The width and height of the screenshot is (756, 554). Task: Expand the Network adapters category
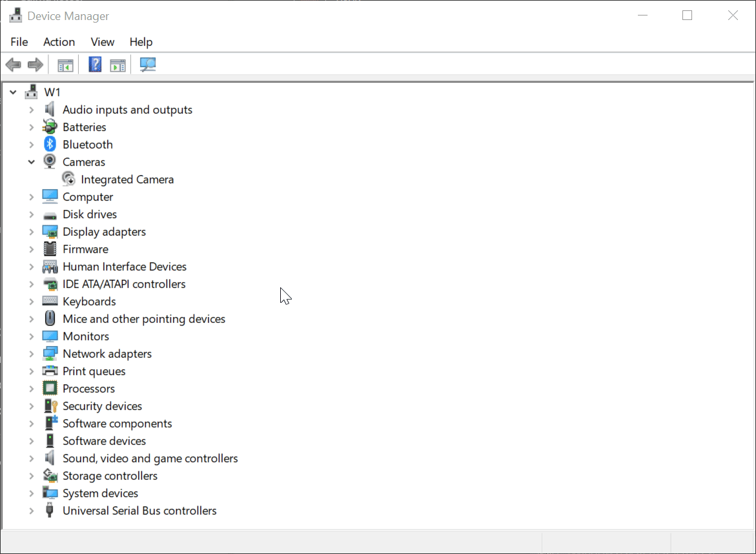click(32, 353)
